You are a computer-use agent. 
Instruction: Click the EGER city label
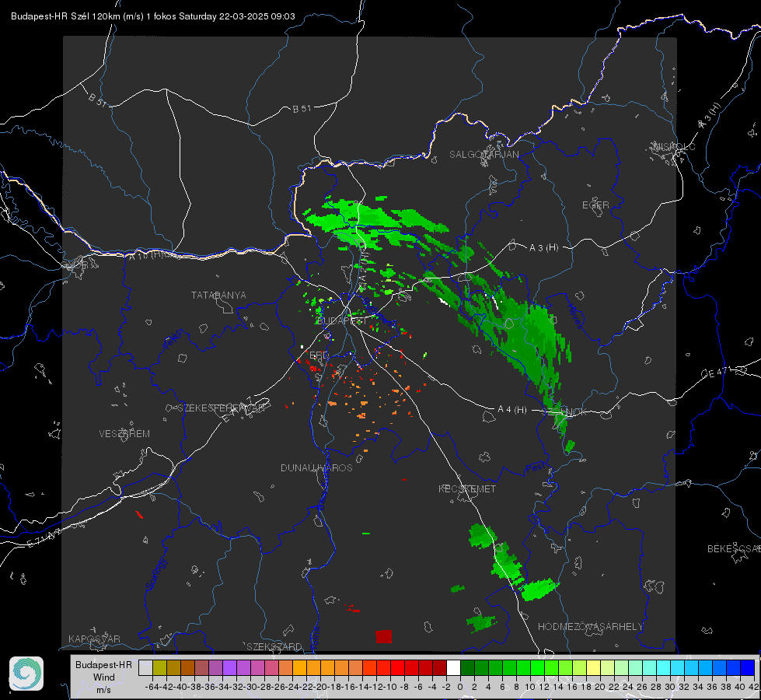(x=595, y=205)
